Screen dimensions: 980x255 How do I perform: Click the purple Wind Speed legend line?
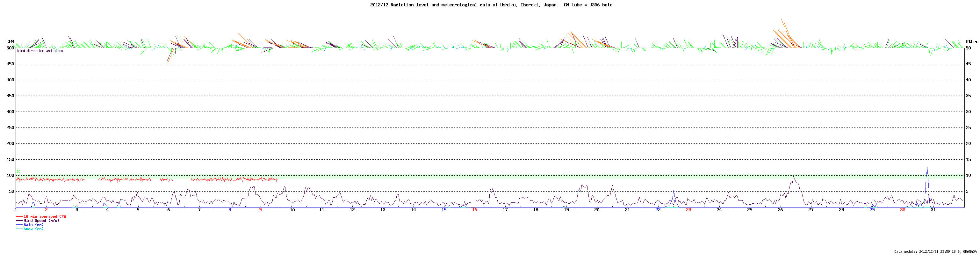coord(19,221)
